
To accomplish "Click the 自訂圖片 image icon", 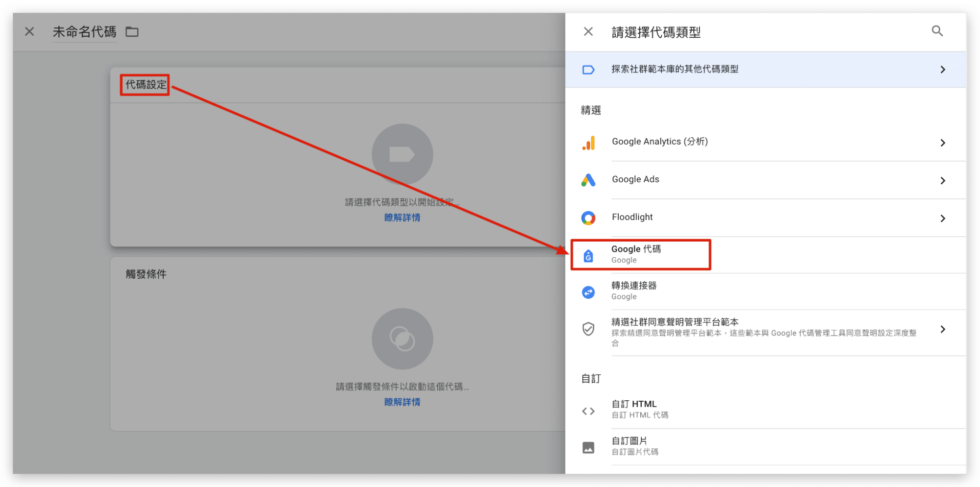I will [588, 447].
